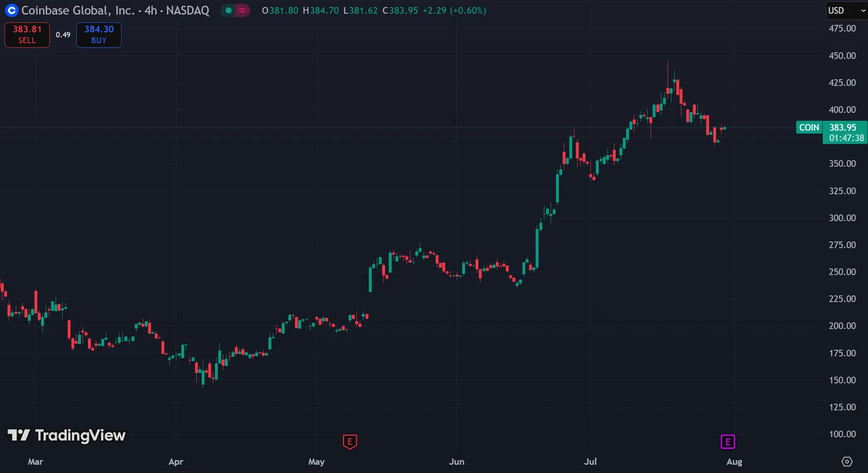Image resolution: width=868 pixels, height=473 pixels.
Task: Click the 150.00 price axis label
Action: click(x=842, y=380)
